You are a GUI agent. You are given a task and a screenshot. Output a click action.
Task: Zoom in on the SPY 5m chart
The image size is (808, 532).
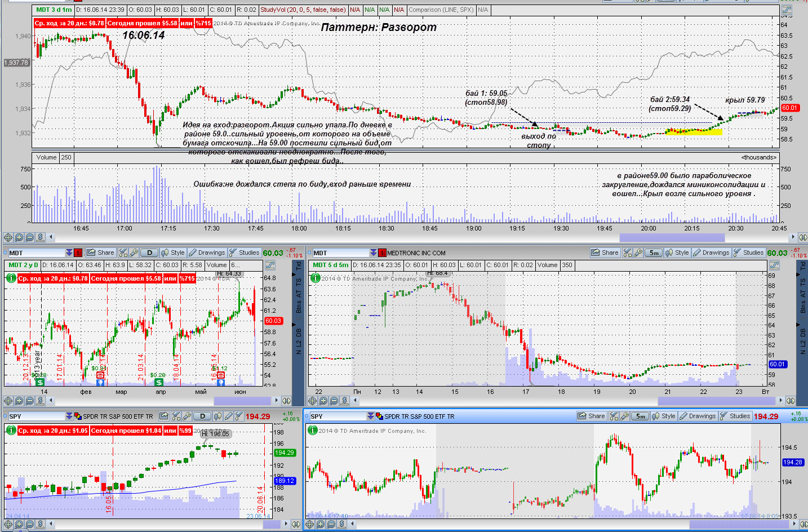320,524
